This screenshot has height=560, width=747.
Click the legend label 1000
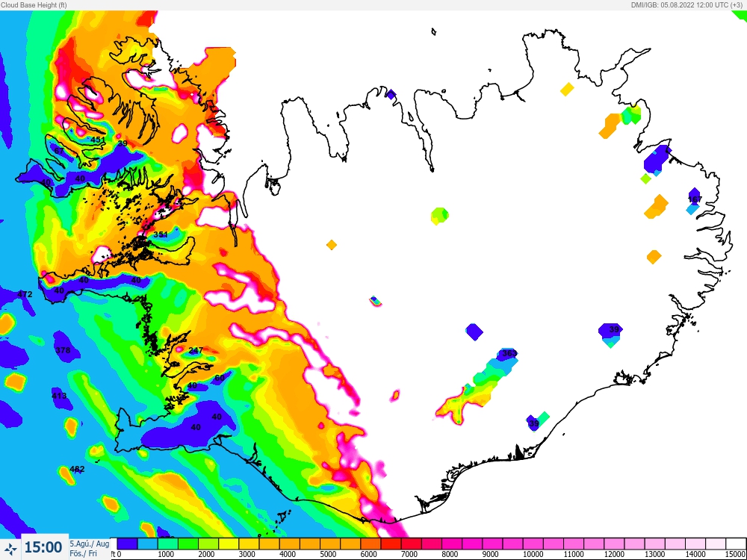(165, 555)
